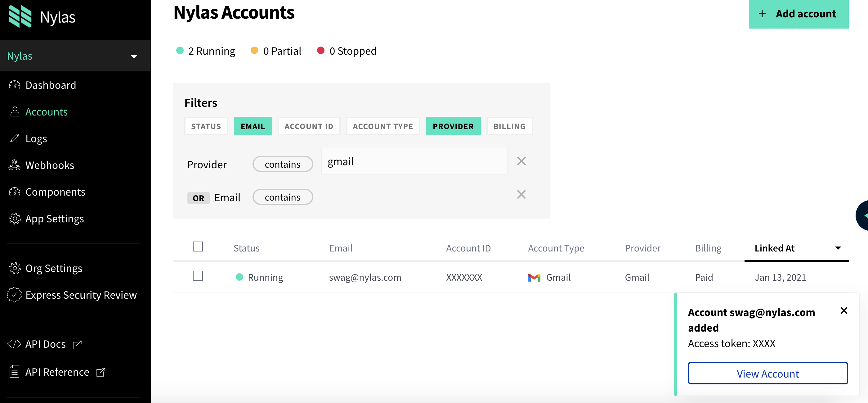Click the yellow Partial status dot
This screenshot has height=403, width=868.
tap(254, 51)
